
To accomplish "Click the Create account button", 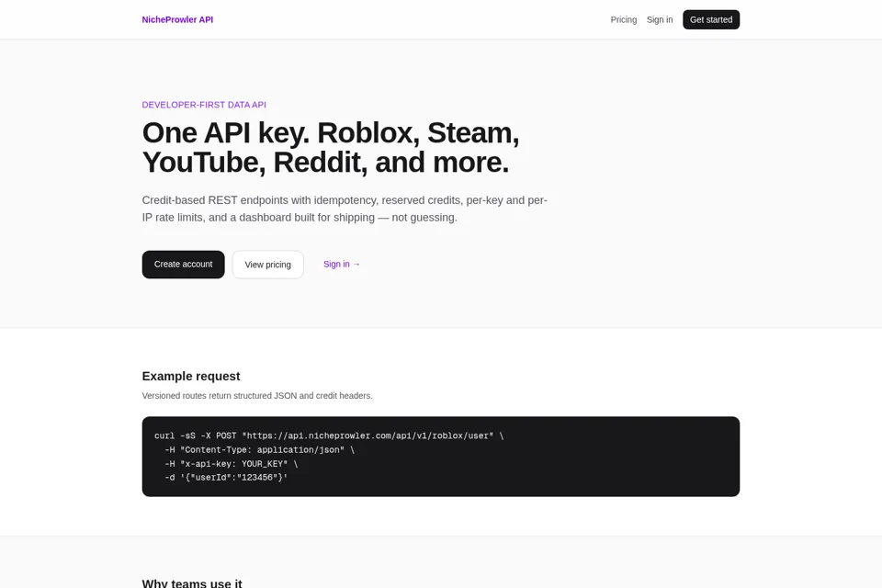I will tap(184, 265).
